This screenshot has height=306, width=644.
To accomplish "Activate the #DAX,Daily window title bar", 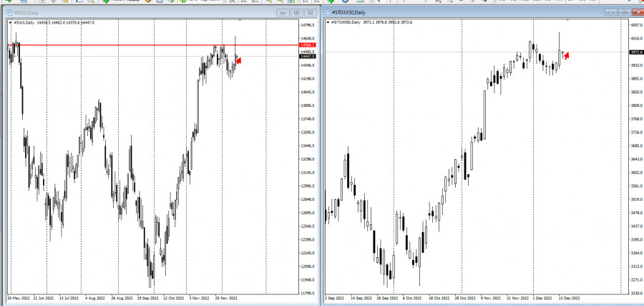I will coord(143,13).
